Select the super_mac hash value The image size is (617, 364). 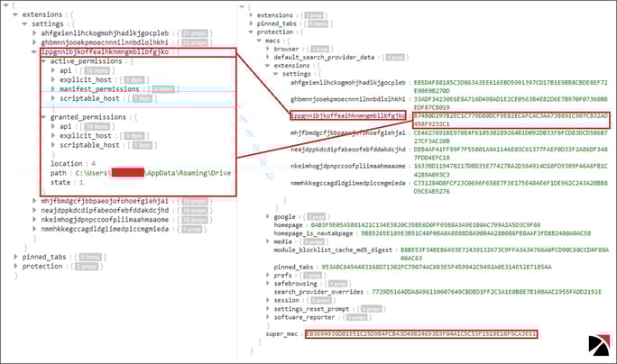click(x=420, y=334)
